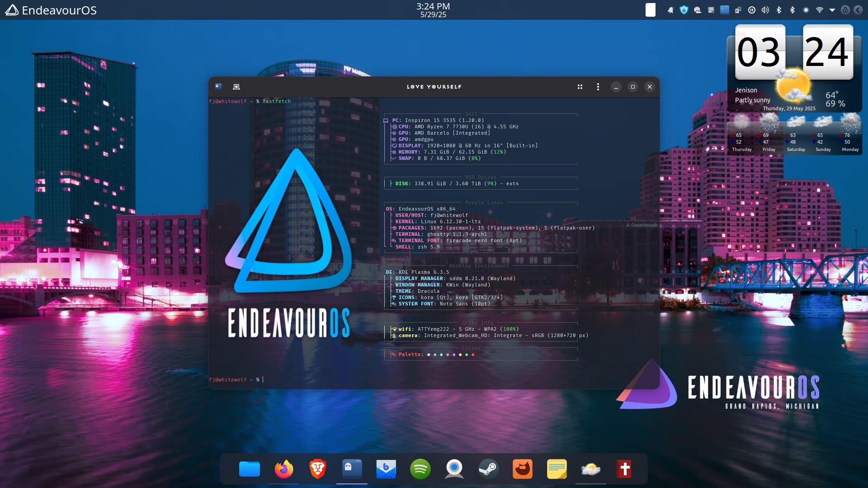
Task: Open the EndeavourOS application launcher
Action: coord(51,10)
